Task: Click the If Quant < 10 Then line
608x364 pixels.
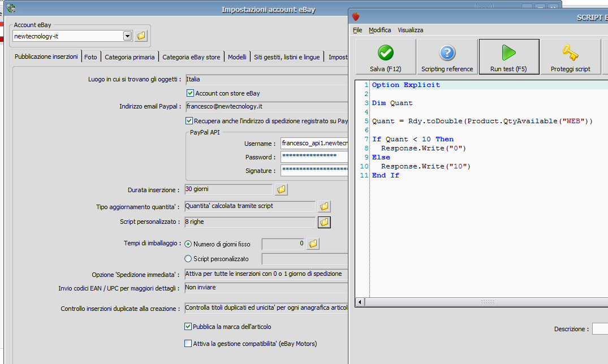Action: tap(412, 139)
